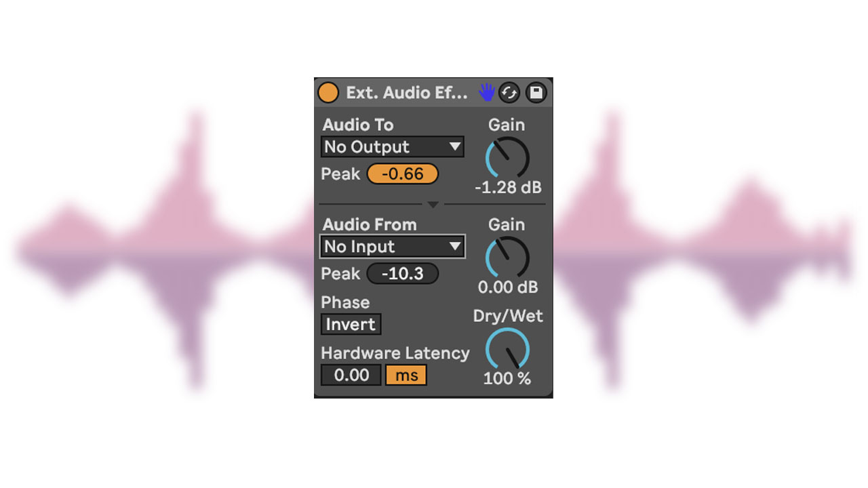Image resolution: width=868 pixels, height=488 pixels.
Task: Click the -10.3 input Peak indicator
Action: 403,274
